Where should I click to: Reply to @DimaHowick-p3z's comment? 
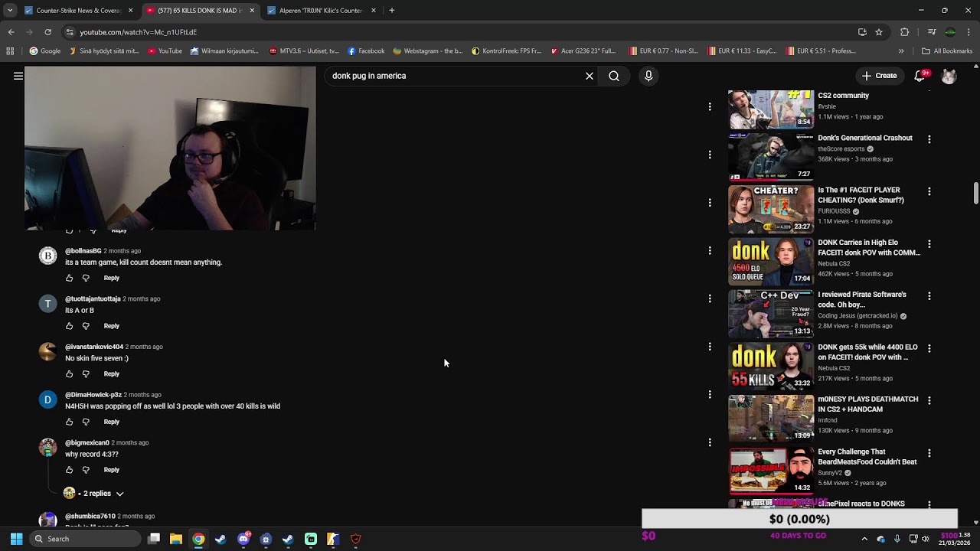click(111, 422)
